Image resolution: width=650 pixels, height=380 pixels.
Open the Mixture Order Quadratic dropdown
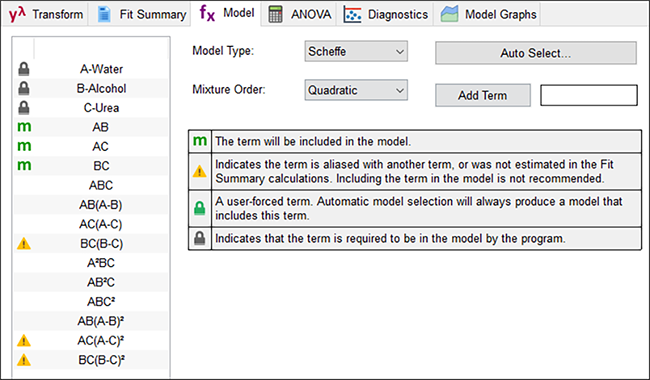click(x=356, y=90)
